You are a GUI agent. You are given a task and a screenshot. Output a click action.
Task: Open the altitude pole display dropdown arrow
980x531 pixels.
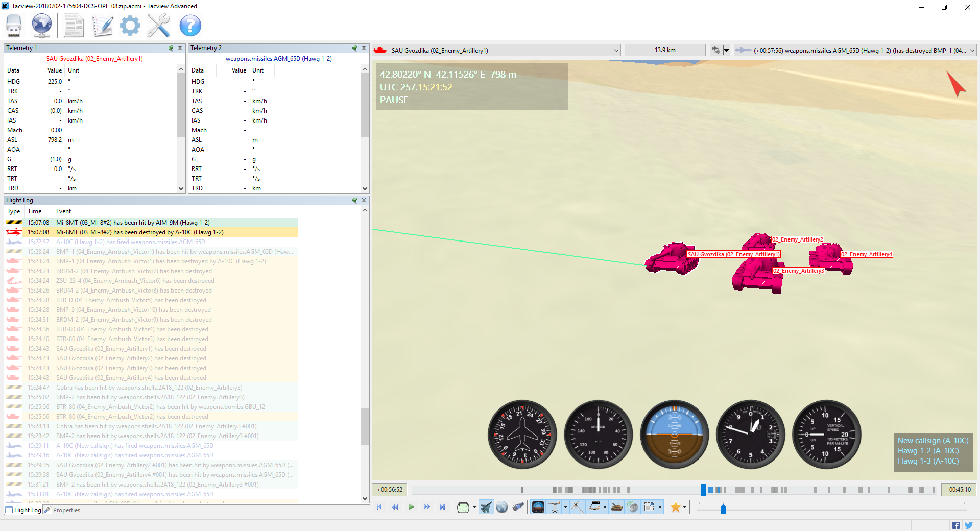pos(565,507)
